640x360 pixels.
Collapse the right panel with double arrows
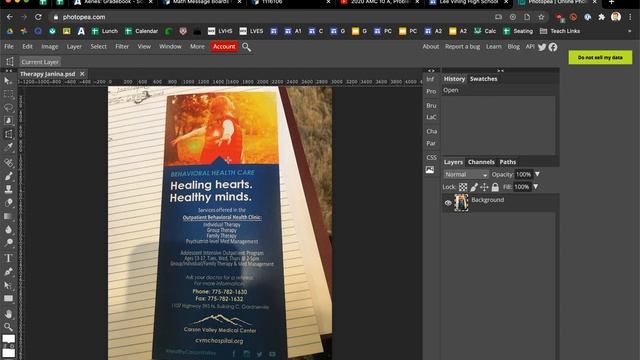click(x=500, y=71)
